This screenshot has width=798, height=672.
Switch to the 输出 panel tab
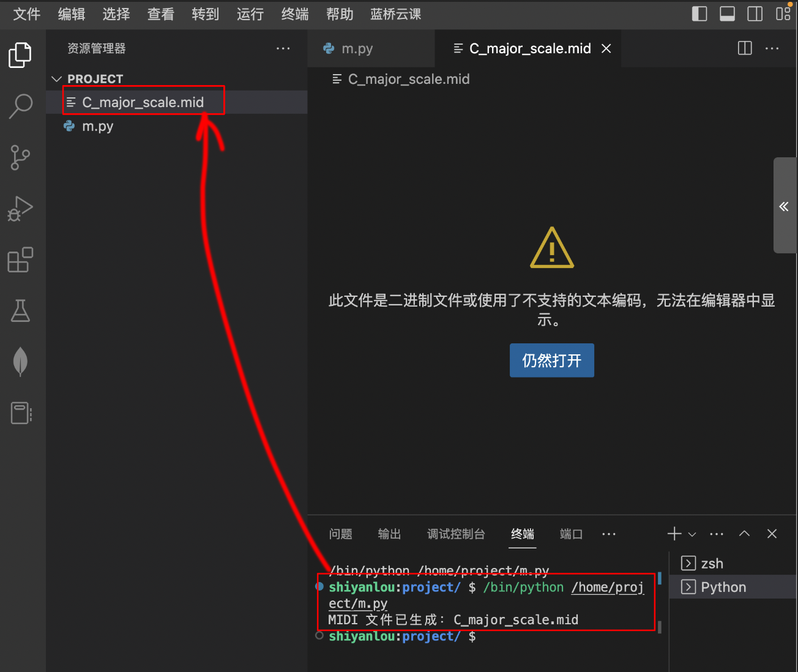pyautogui.click(x=389, y=534)
